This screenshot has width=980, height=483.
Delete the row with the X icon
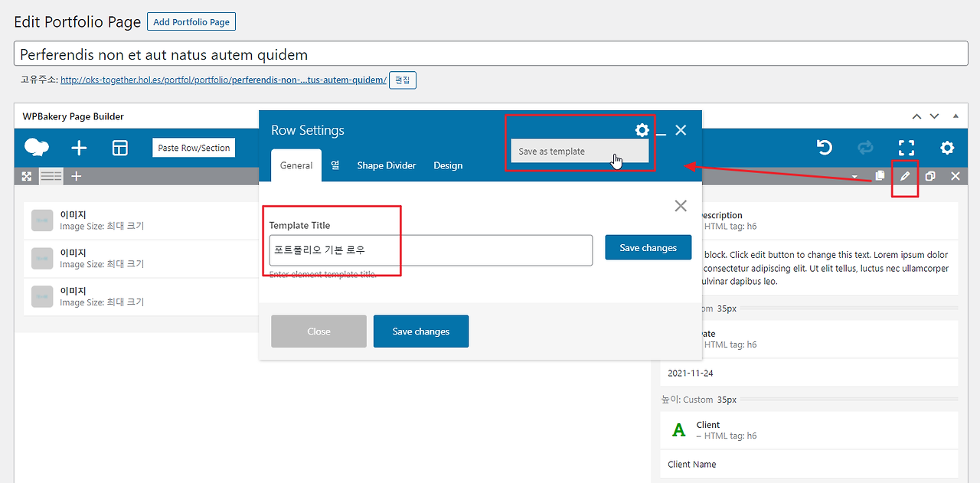(x=955, y=176)
